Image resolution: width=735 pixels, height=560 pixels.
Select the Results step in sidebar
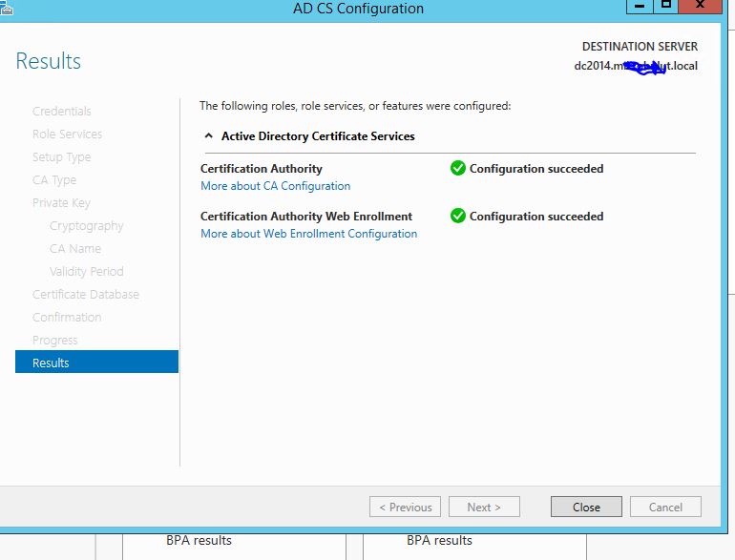coord(96,362)
